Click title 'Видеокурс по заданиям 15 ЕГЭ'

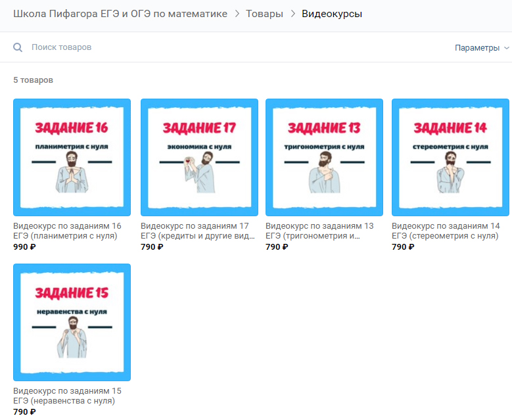click(x=67, y=396)
